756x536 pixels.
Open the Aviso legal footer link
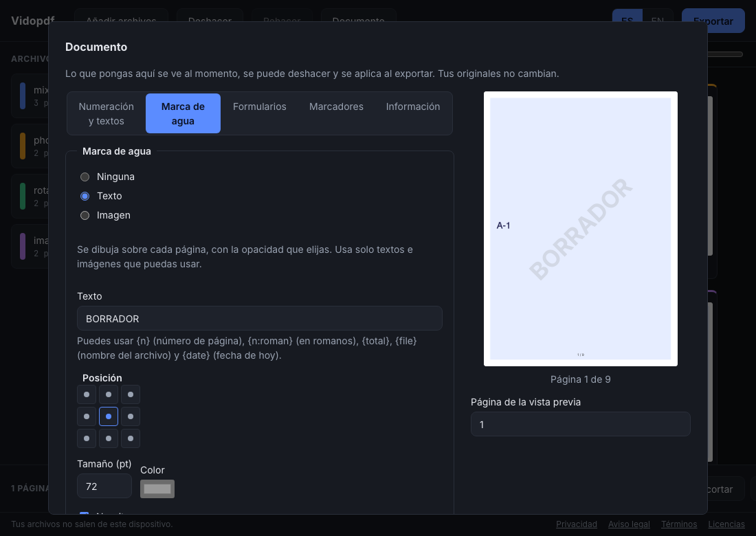pos(629,524)
